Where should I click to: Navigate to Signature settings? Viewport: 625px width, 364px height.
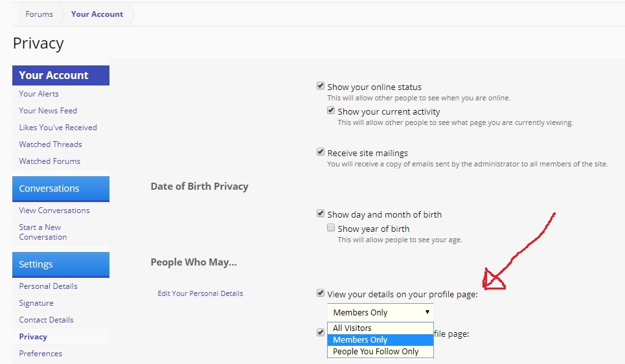point(36,303)
